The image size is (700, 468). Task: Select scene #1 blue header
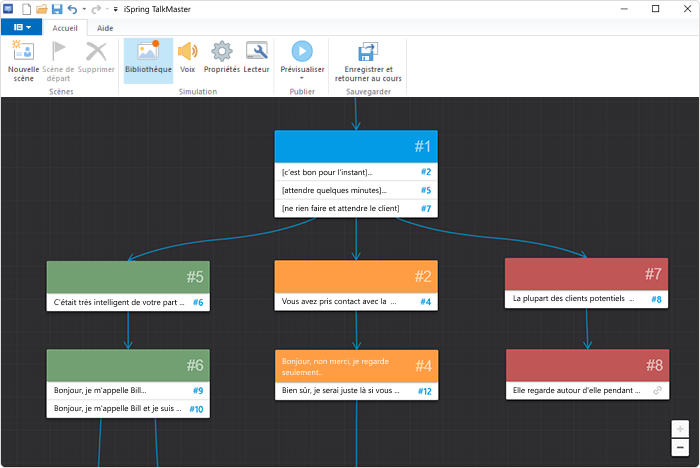[x=356, y=146]
